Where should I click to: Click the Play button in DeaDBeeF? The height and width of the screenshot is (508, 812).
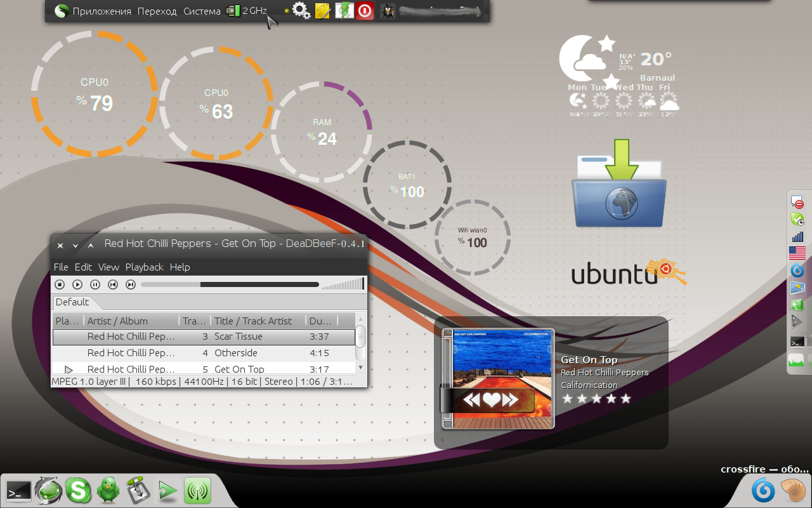[x=77, y=284]
